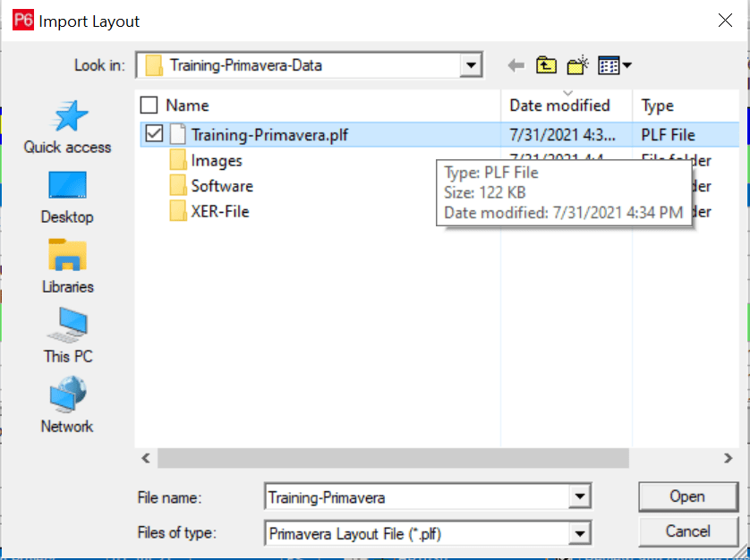The height and width of the screenshot is (560, 750).
Task: Click the horizontal scrollbar thumb
Action: [x=393, y=458]
